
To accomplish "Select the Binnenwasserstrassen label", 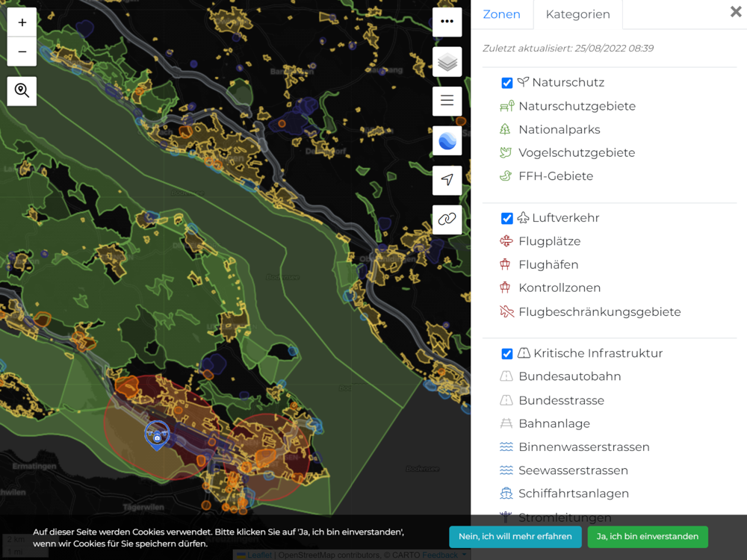I will [x=584, y=447].
